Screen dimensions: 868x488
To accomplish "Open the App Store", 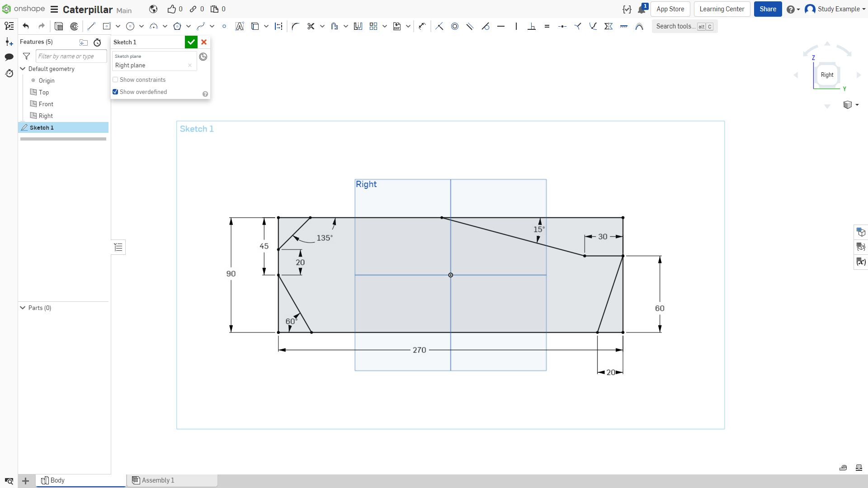I will pos(670,9).
